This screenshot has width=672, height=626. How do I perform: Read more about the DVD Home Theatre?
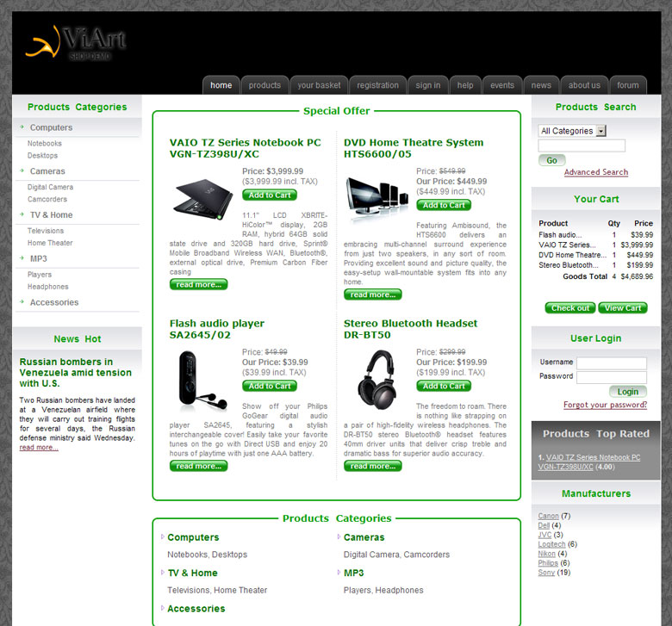point(373,294)
